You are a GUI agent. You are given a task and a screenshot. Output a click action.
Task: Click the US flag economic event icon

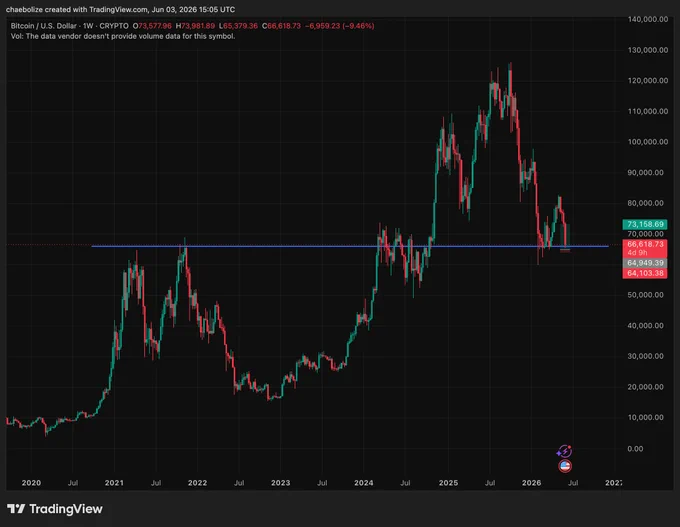565,466
